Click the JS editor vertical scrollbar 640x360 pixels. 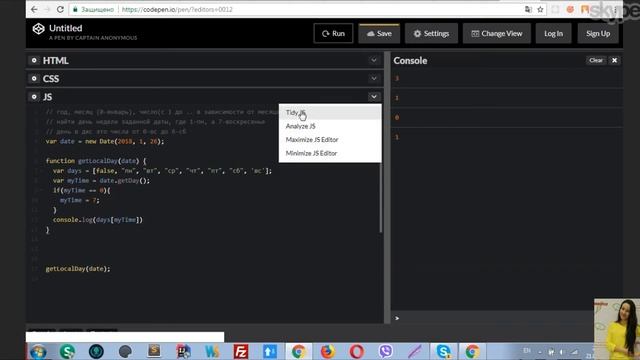381,197
